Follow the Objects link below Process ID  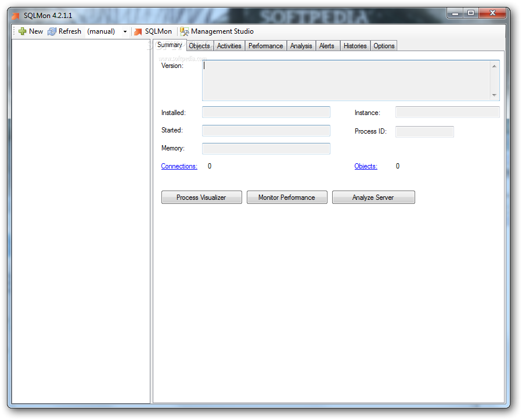[x=366, y=166]
